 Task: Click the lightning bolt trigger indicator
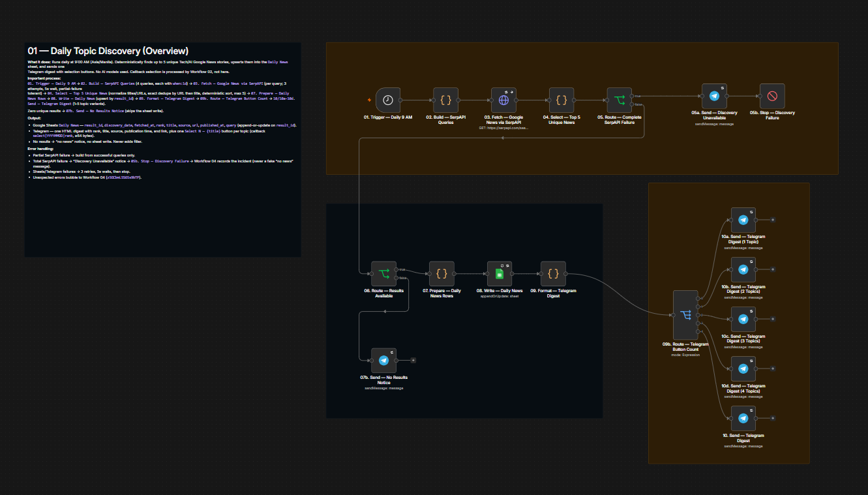[x=370, y=100]
